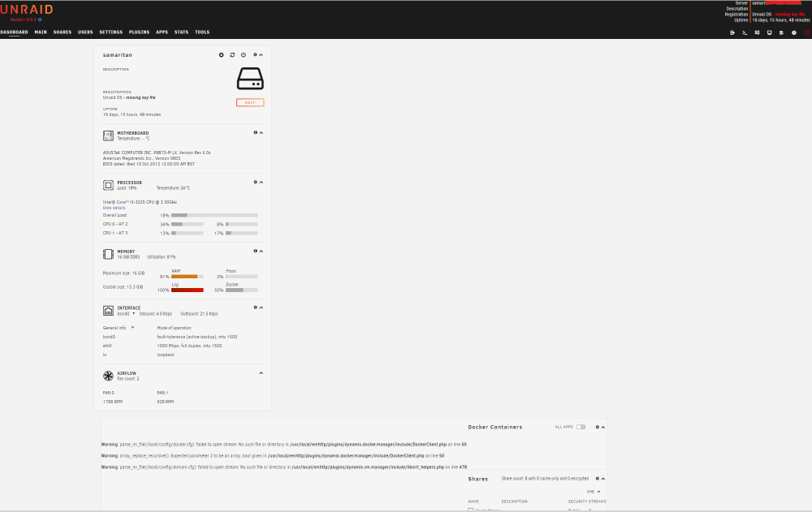The width and height of the screenshot is (812, 512).
Task: Collapse the Airflow section
Action: click(261, 372)
